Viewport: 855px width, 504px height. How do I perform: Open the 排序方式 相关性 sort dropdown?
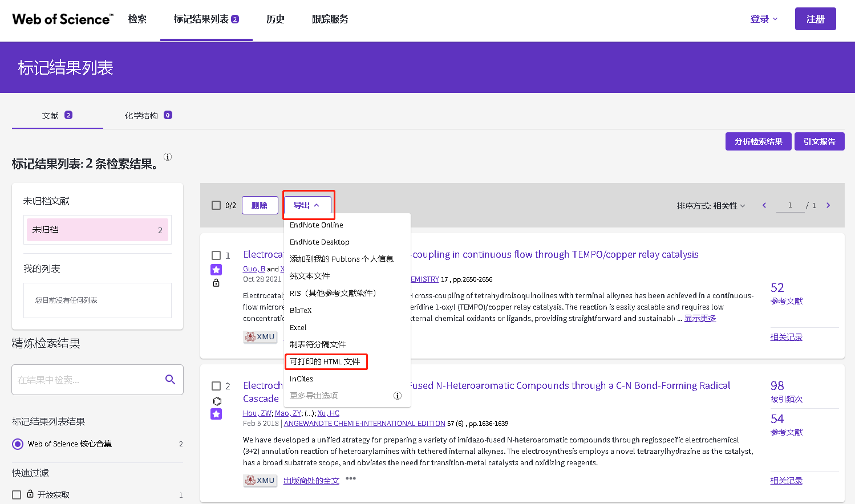click(x=711, y=206)
